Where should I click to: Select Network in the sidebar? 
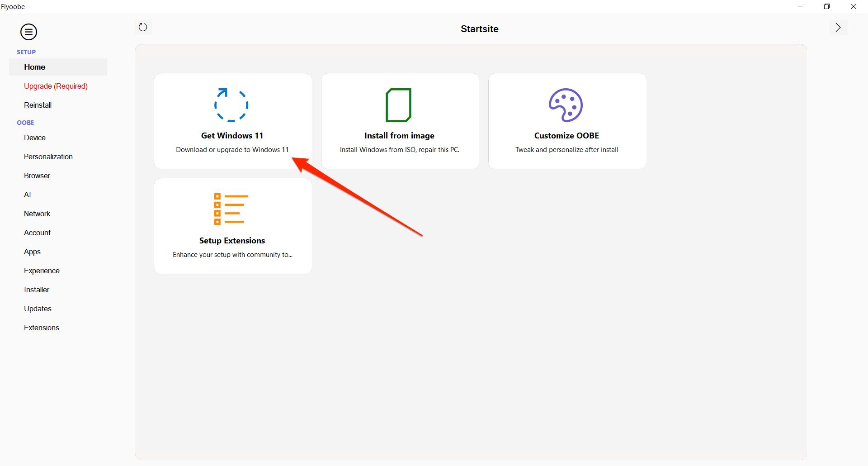pyautogui.click(x=58, y=214)
